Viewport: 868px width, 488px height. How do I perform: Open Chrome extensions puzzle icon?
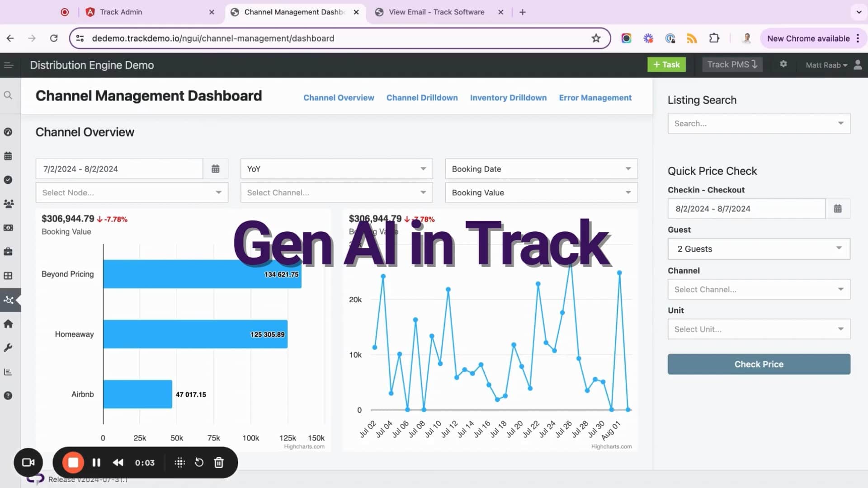point(714,38)
